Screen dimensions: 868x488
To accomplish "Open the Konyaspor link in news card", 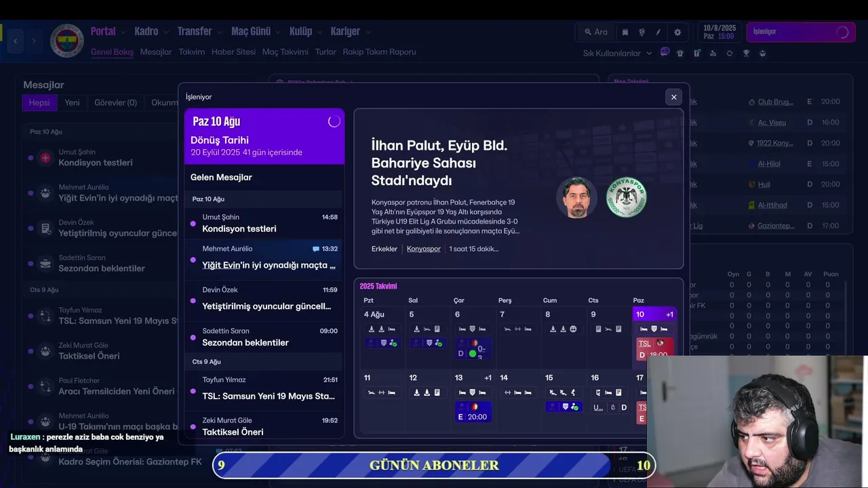I will tap(424, 249).
